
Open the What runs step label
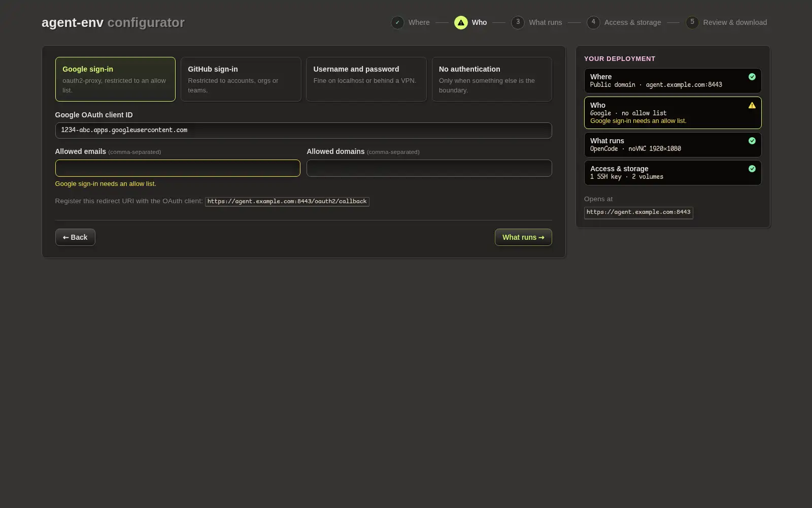546,22
